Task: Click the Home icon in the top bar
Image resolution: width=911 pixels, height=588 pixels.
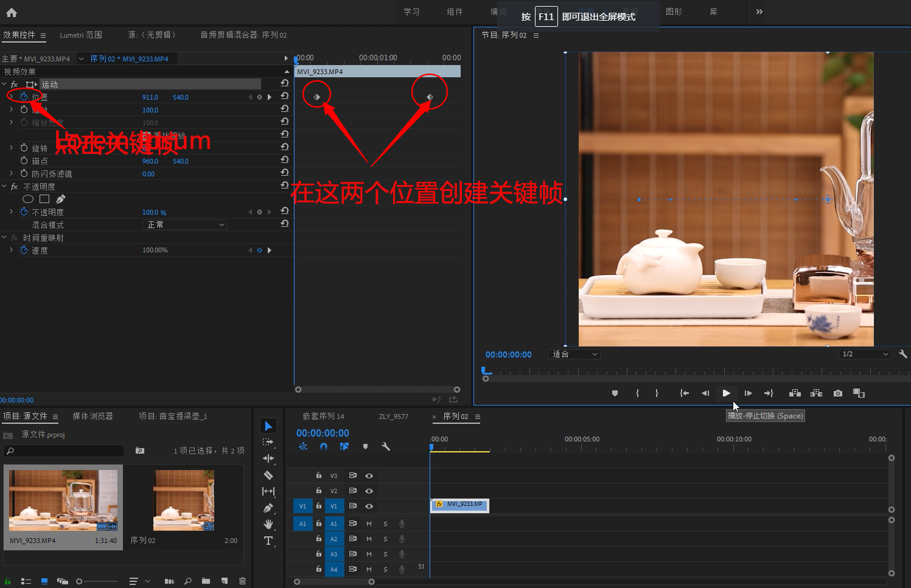Action: point(12,12)
